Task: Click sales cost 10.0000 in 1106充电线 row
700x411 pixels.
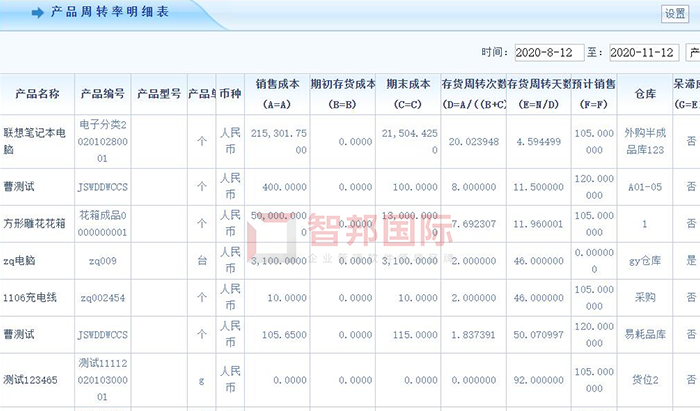Action: click(287, 298)
